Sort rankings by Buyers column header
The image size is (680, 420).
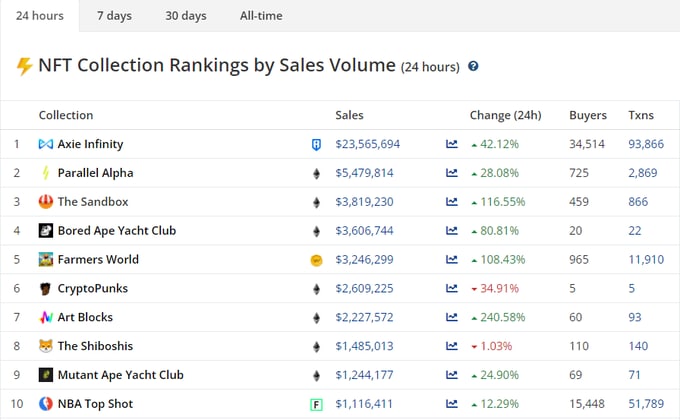point(588,115)
